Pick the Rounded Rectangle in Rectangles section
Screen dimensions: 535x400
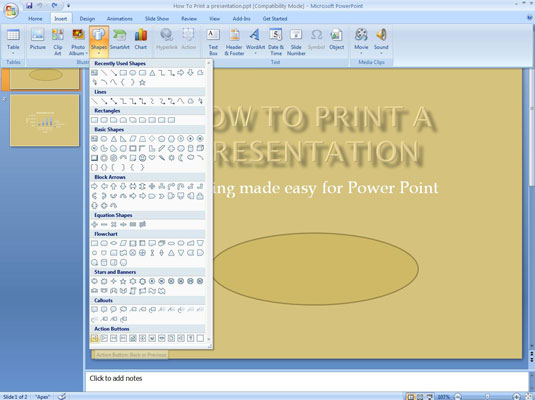tap(104, 120)
